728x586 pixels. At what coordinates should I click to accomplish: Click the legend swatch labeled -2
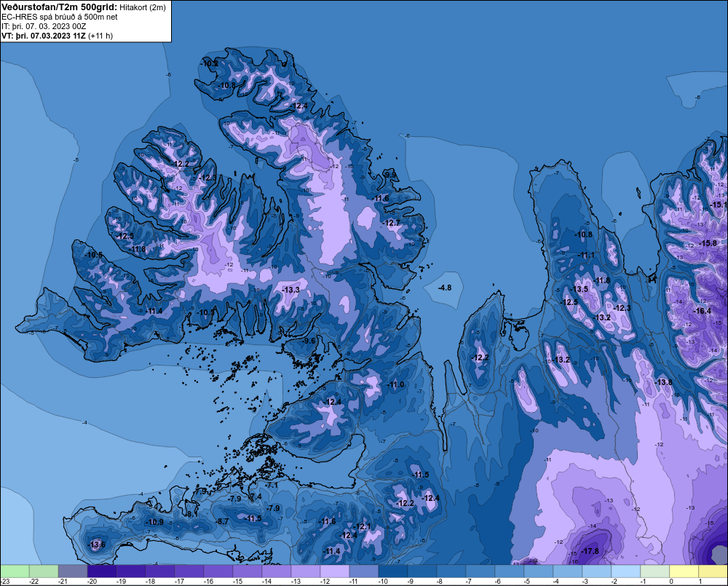pos(625,571)
